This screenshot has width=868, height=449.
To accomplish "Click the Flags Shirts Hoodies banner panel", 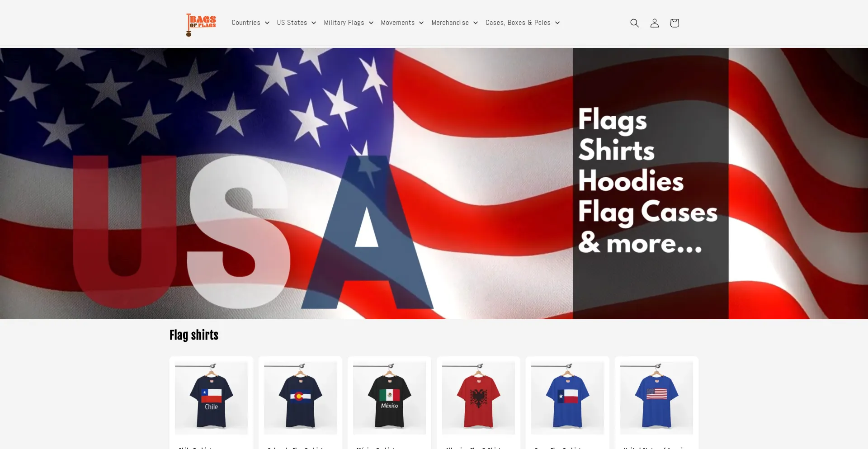I will 651,184.
